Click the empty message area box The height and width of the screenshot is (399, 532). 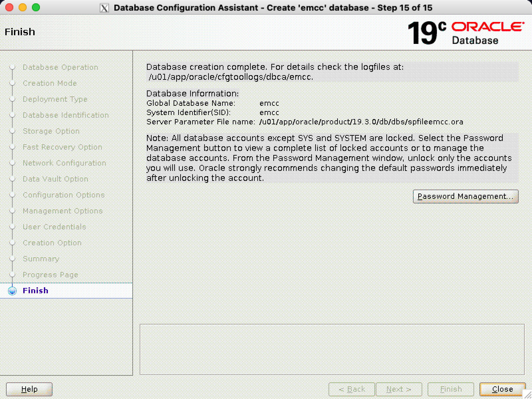[332, 349]
